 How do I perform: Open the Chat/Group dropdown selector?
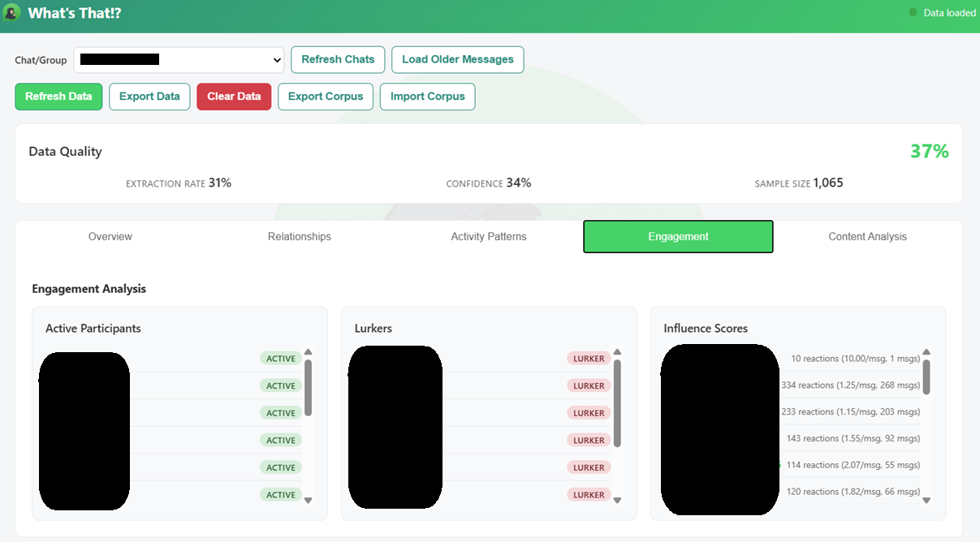coord(179,59)
